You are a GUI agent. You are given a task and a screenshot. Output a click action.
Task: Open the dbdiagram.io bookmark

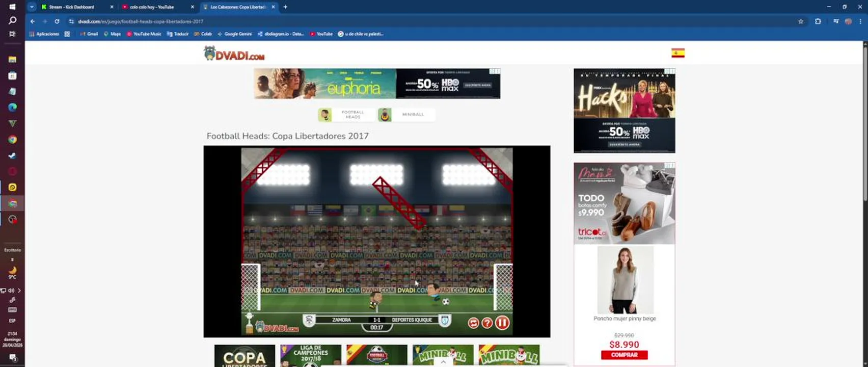(x=281, y=34)
